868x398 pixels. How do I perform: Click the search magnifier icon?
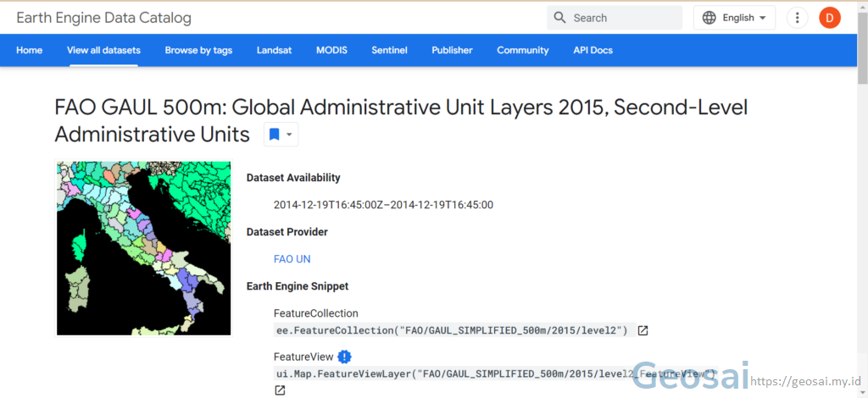(559, 18)
